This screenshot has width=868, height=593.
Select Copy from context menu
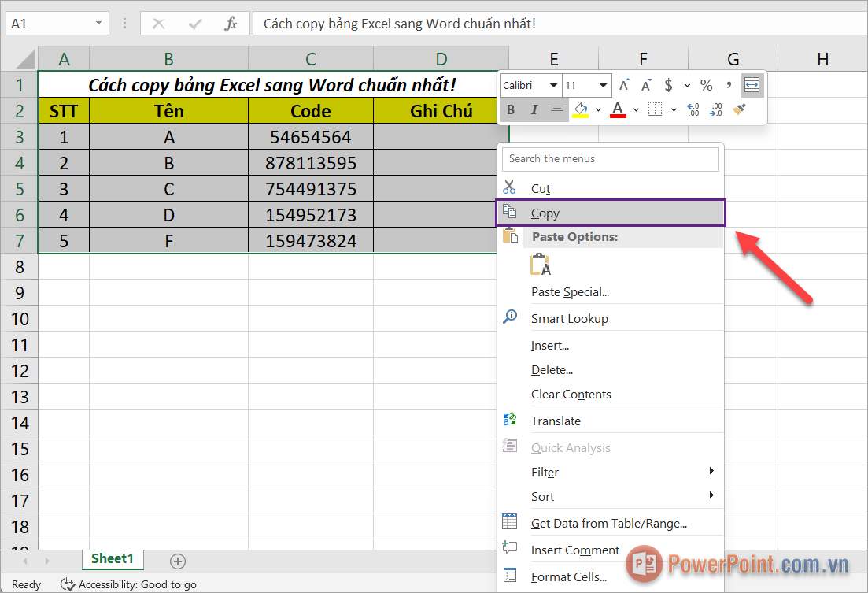611,213
